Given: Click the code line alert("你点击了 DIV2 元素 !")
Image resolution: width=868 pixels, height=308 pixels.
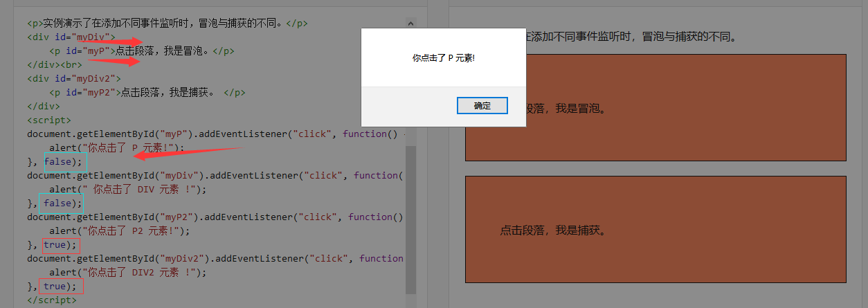Looking at the screenshot, I should (128, 272).
